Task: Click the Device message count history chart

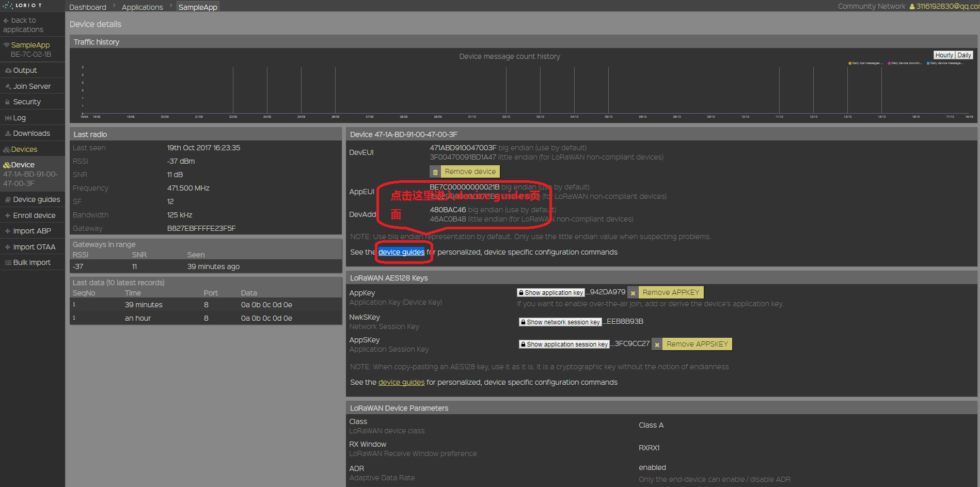Action: click(523, 85)
